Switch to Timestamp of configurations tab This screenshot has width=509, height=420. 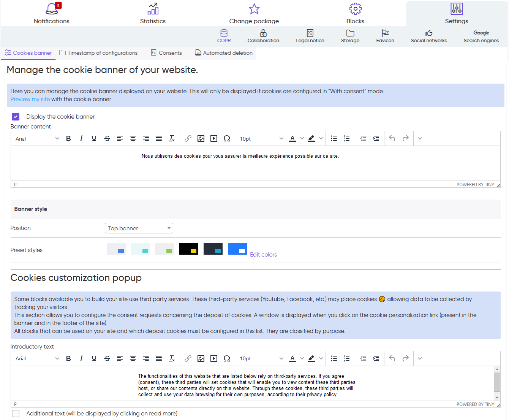click(x=98, y=53)
